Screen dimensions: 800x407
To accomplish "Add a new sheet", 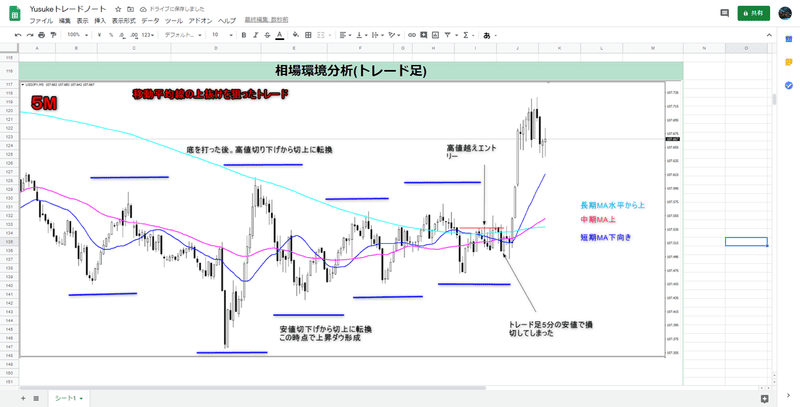I will [x=23, y=398].
